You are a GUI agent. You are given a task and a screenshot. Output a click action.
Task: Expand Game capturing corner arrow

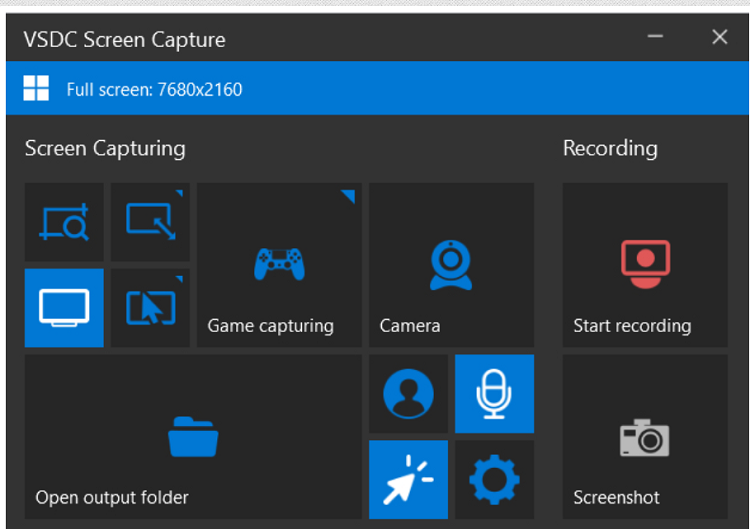[x=348, y=196]
